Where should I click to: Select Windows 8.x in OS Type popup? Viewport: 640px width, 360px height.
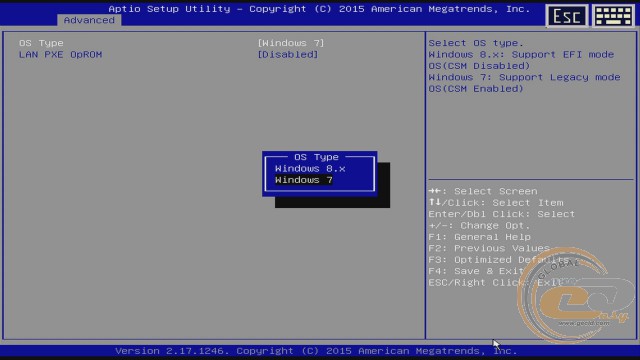[310, 169]
